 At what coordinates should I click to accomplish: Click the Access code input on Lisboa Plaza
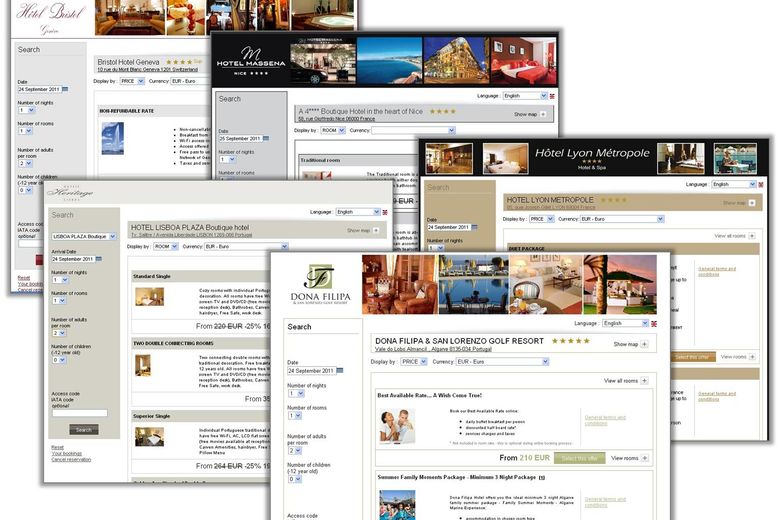point(80,413)
